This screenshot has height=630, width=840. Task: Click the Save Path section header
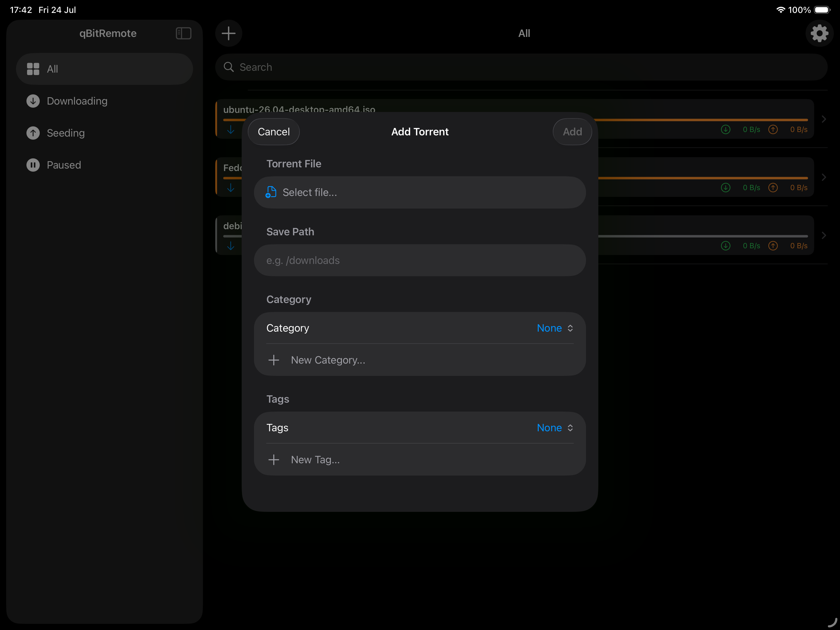pos(290,232)
